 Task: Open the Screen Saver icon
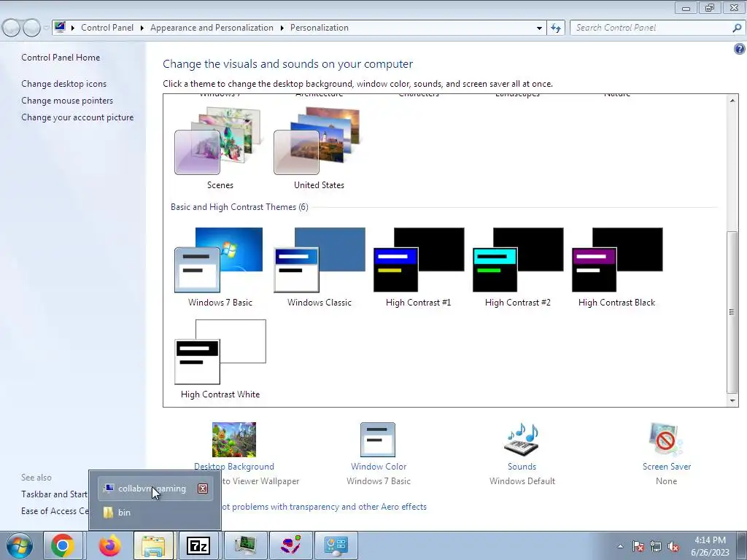[x=666, y=440]
